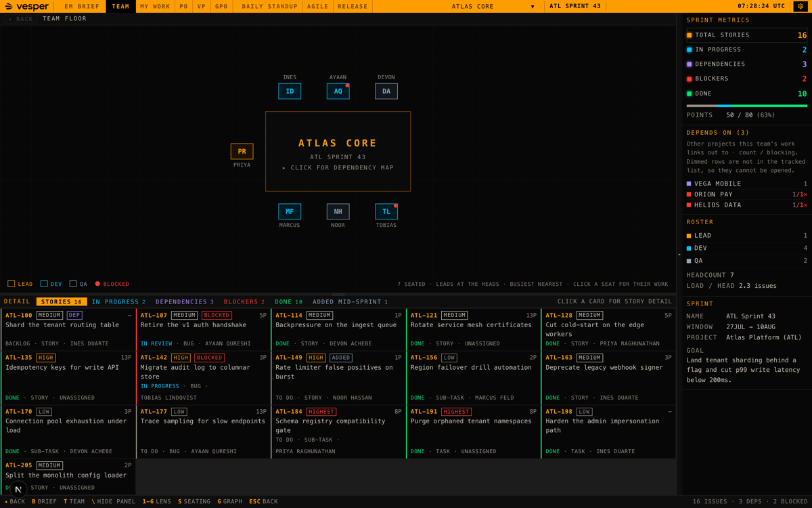
Task: Open settings gear in top bar
Action: (x=800, y=6)
